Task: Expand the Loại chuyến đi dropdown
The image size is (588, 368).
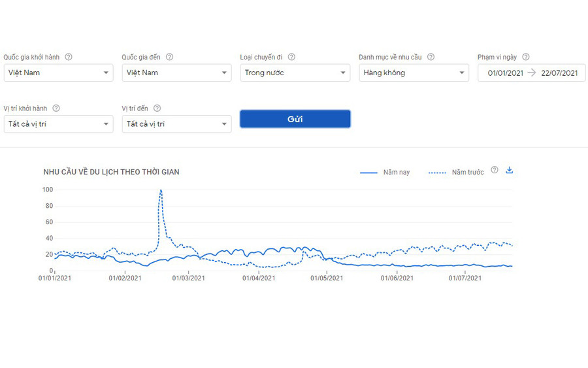Action: click(295, 73)
